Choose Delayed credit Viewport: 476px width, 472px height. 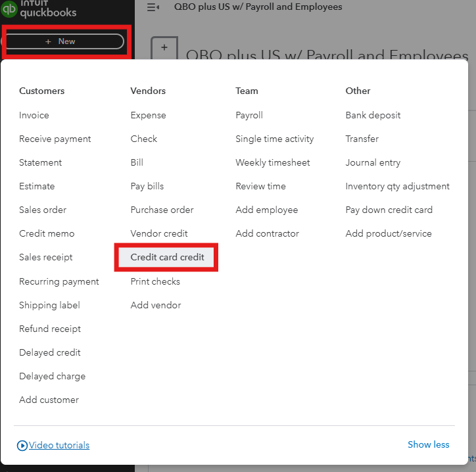(50, 353)
